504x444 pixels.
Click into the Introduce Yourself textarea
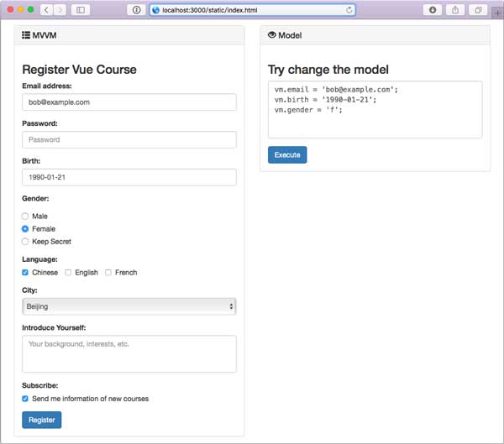[129, 354]
